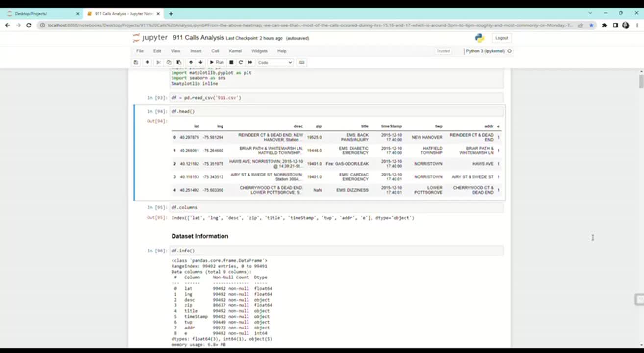Click the 'Fire: GAS-ODOR/LEAK' title cell

pos(347,164)
